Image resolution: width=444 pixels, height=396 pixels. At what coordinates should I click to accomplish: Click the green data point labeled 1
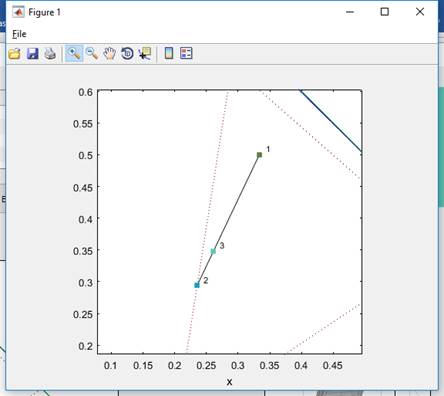[x=259, y=155]
